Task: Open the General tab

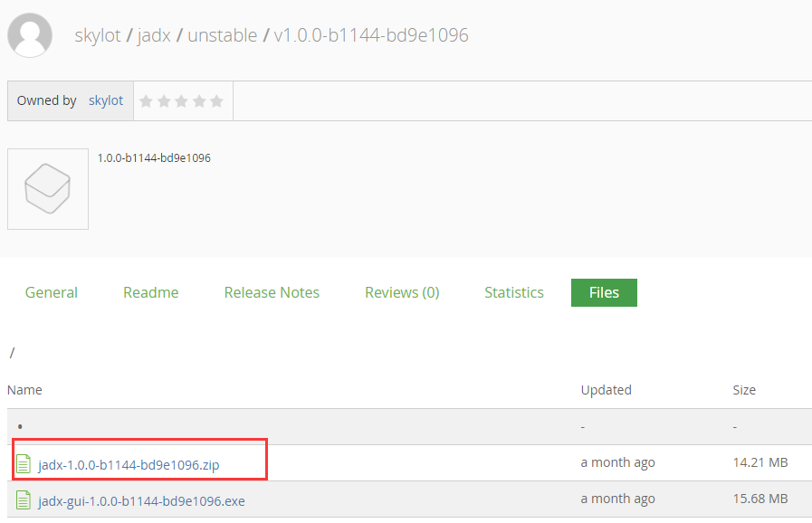Action: point(52,292)
